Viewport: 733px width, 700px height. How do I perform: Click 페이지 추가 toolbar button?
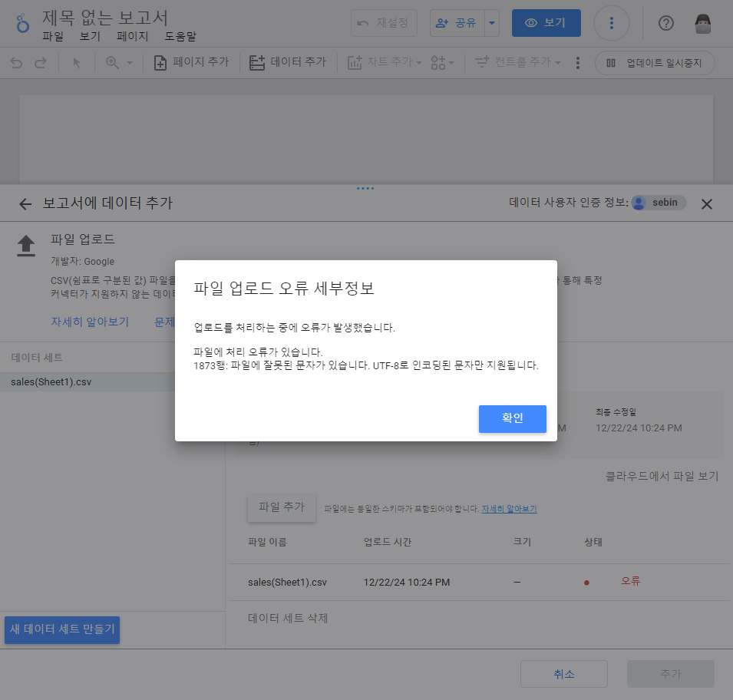tap(192, 62)
